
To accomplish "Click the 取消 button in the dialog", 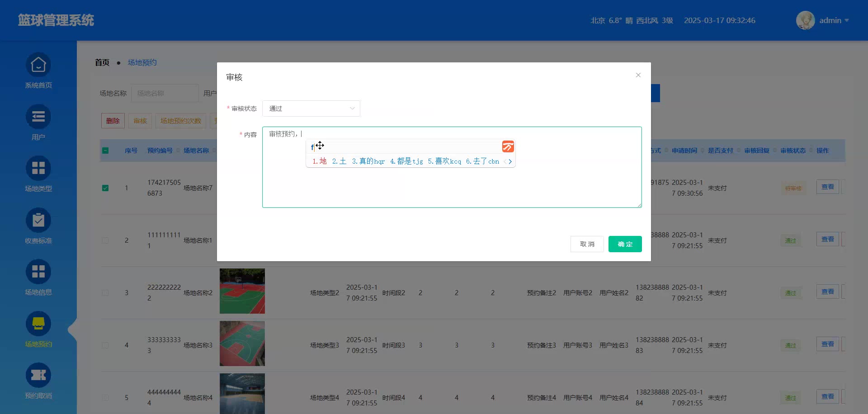I will click(587, 244).
